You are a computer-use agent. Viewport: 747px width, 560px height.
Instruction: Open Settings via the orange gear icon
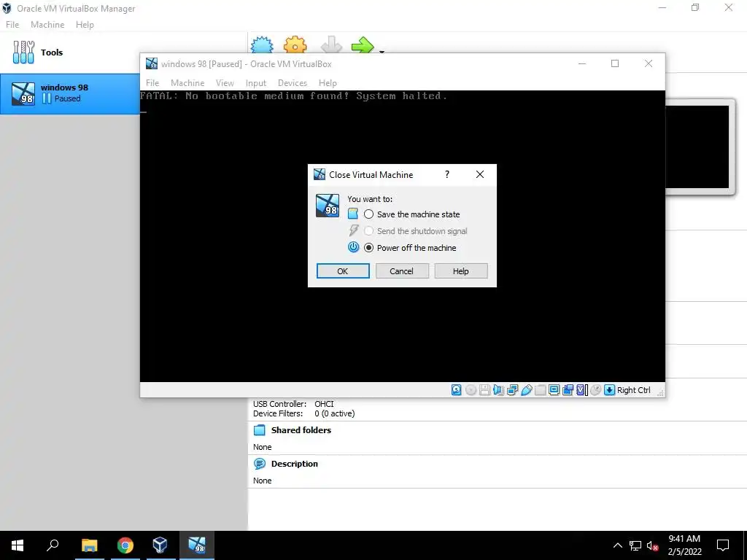click(x=295, y=44)
